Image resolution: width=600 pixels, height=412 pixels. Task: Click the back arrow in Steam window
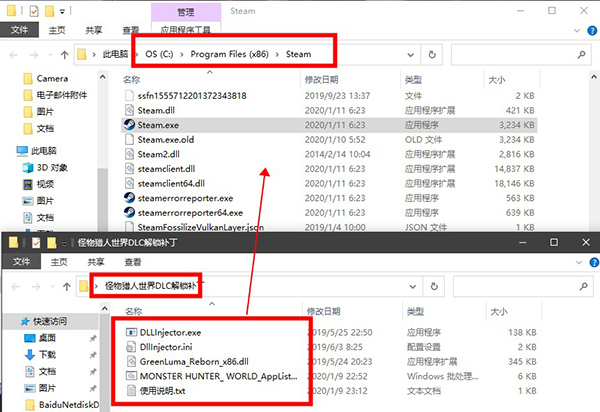[x=13, y=55]
